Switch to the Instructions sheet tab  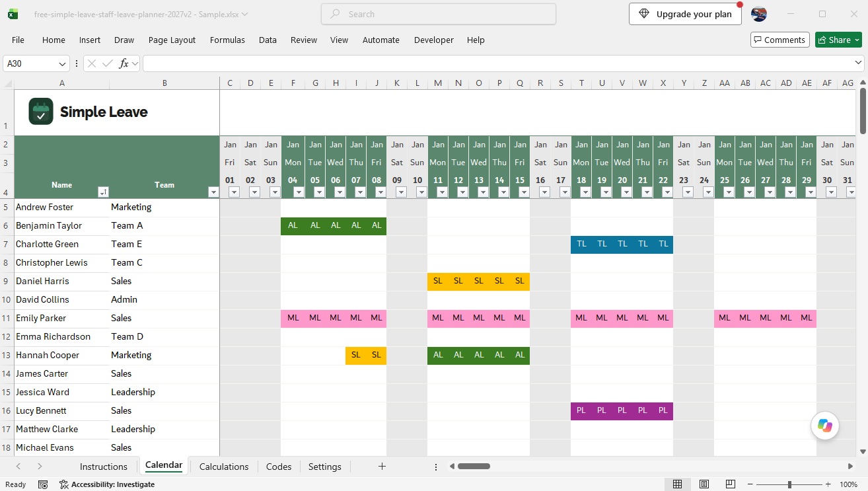click(103, 467)
